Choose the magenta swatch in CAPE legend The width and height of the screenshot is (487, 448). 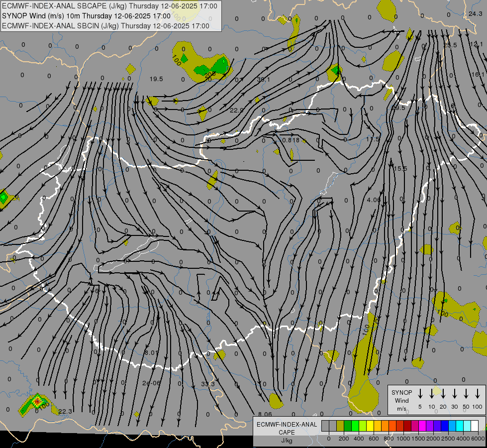point(422,426)
